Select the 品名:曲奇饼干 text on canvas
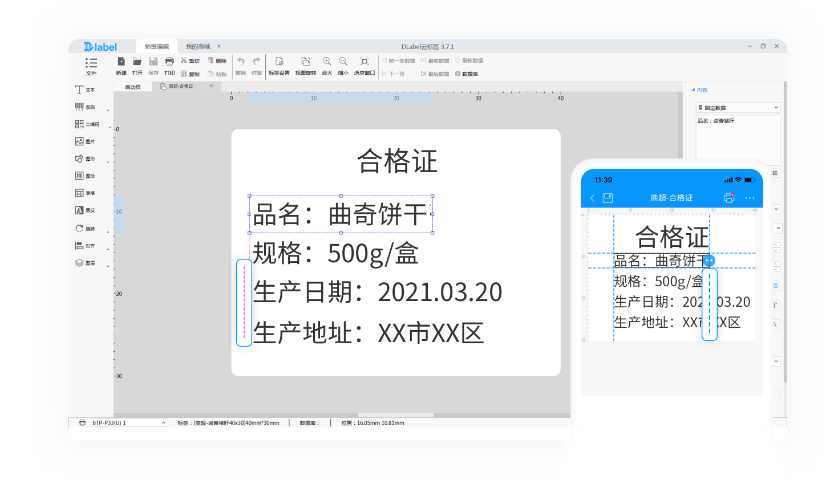The image size is (826, 504). [341, 214]
